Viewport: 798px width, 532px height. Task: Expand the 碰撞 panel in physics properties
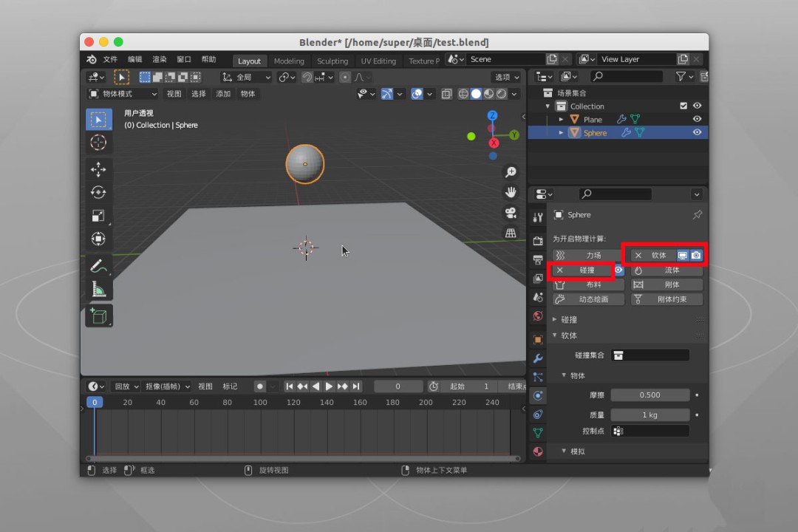pyautogui.click(x=567, y=318)
